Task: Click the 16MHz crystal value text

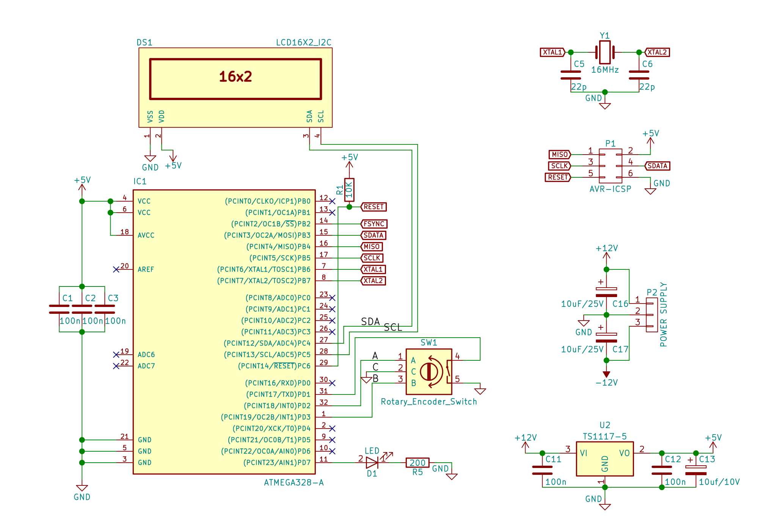Action: coord(605,70)
